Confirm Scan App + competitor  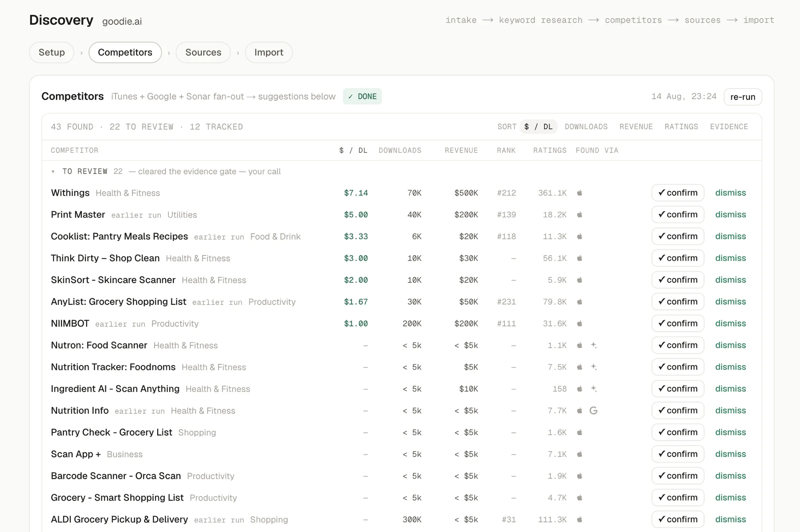(678, 454)
